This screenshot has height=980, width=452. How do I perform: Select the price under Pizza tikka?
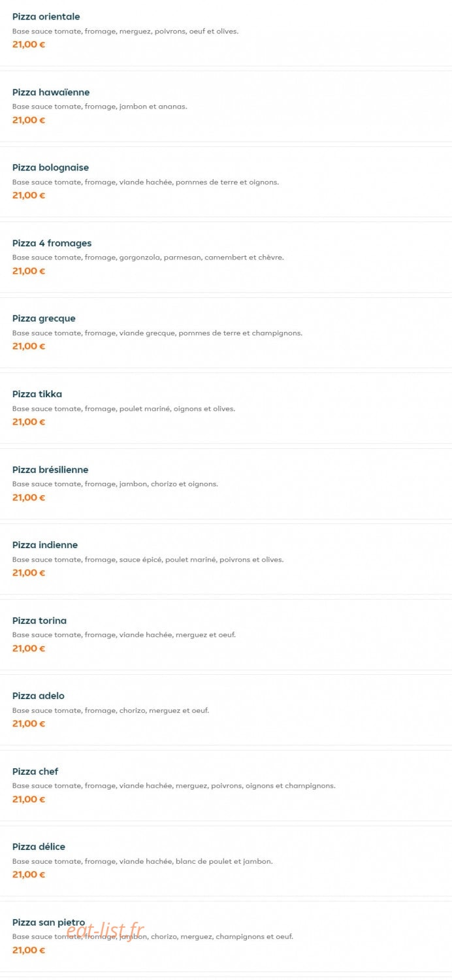[x=29, y=421]
